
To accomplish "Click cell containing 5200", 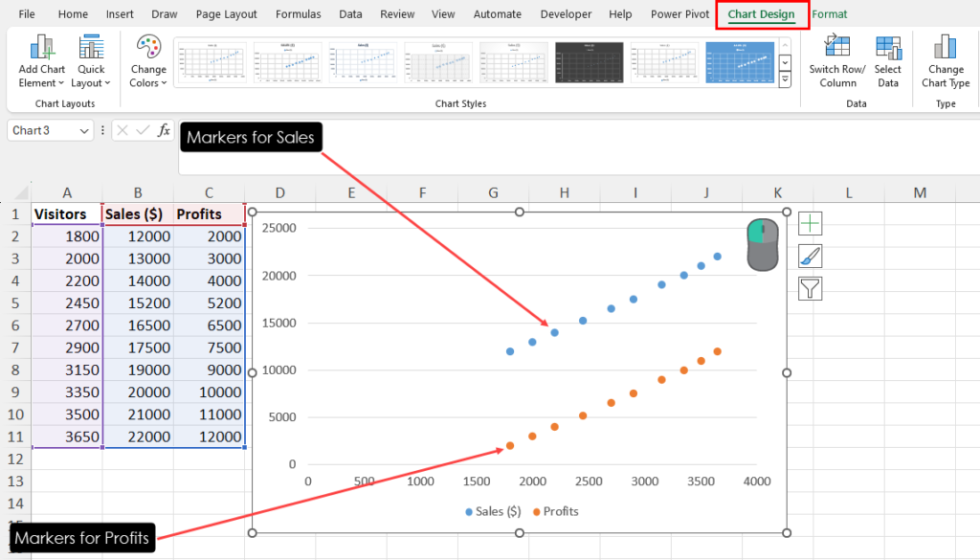I will pyautogui.click(x=209, y=303).
